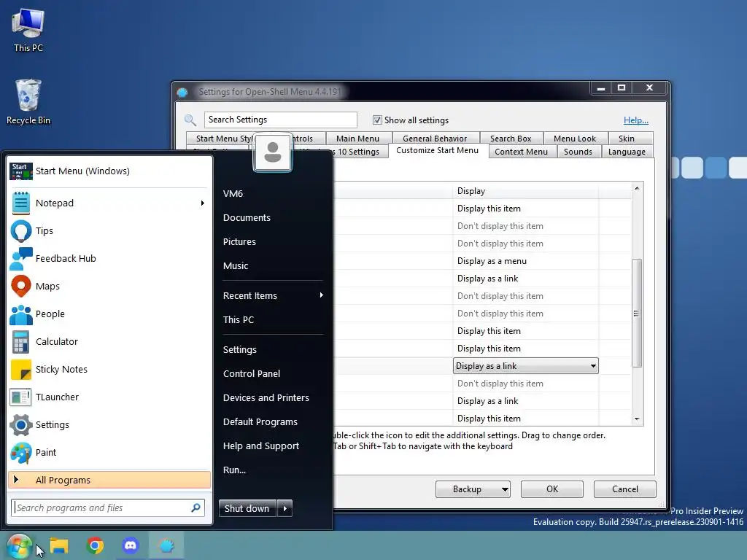
Task: Click scroll up arrow in settings list
Action: (637, 189)
